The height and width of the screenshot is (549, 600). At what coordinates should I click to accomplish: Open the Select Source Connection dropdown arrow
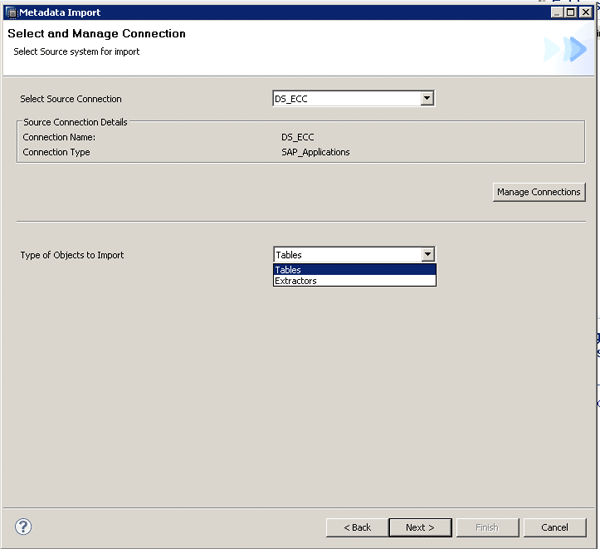pyautogui.click(x=427, y=98)
